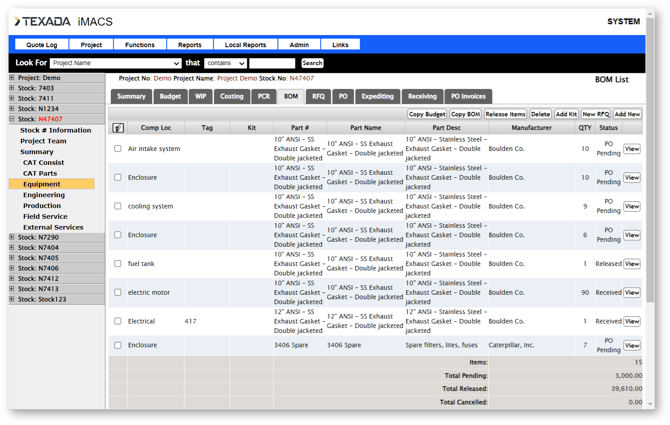Check the Air intake system row checkbox
The height and width of the screenshot is (425, 670).
tap(118, 149)
